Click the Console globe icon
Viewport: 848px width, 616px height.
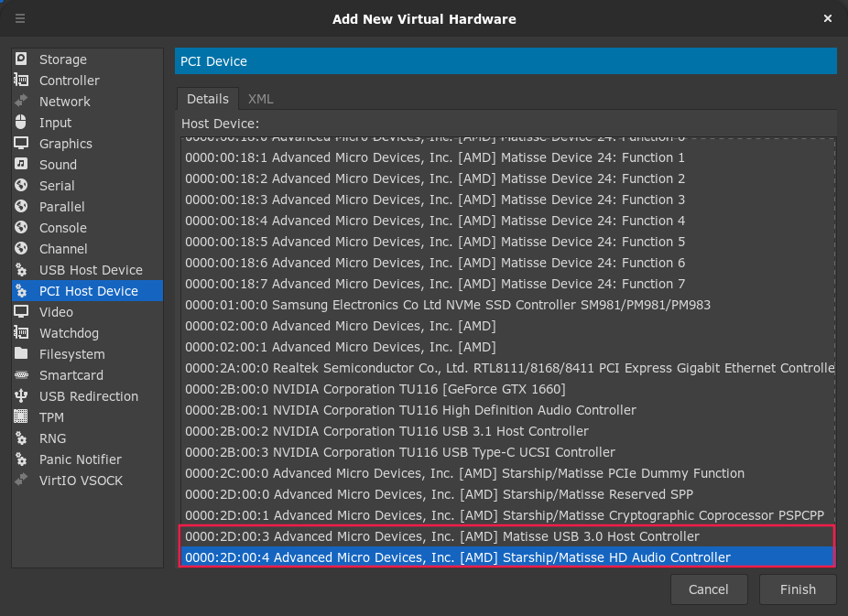pos(21,228)
